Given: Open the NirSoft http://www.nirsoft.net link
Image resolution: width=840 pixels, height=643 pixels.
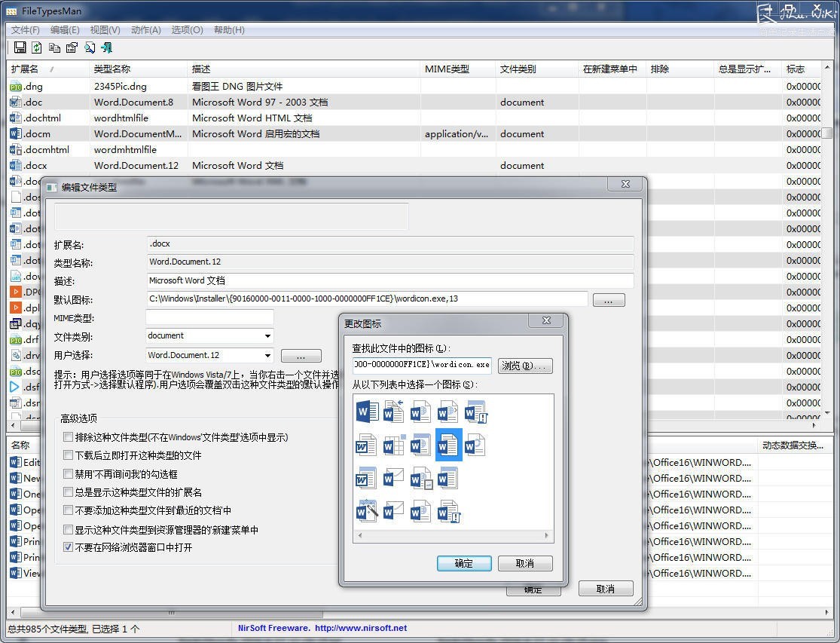Looking at the screenshot, I should (361, 628).
